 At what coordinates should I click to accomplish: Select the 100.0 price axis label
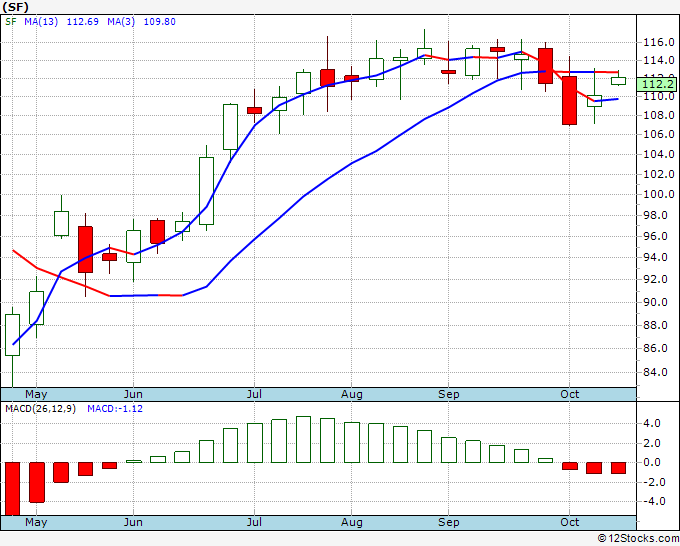click(659, 194)
